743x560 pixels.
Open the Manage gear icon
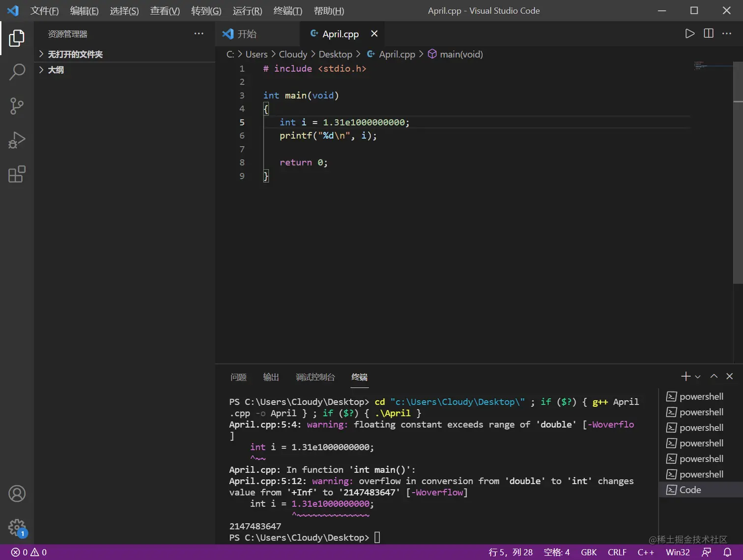(x=17, y=528)
